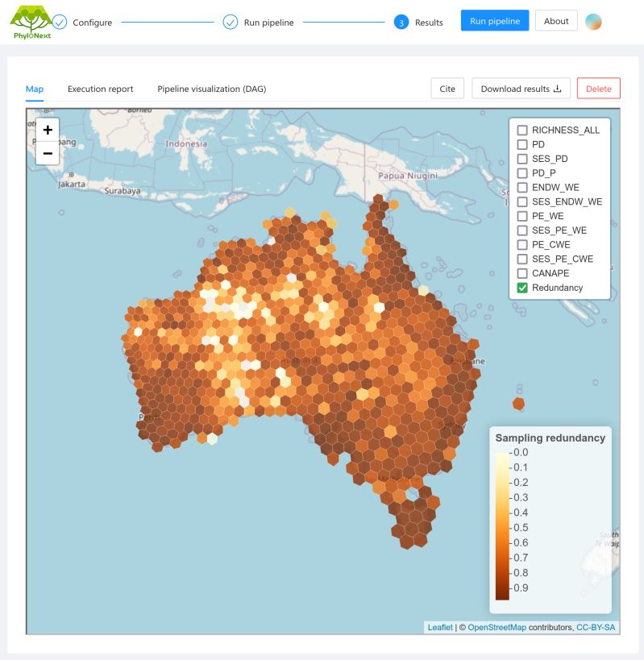Viewport: 644px width, 660px height.
Task: Go to the Configure step label
Action: click(x=92, y=23)
